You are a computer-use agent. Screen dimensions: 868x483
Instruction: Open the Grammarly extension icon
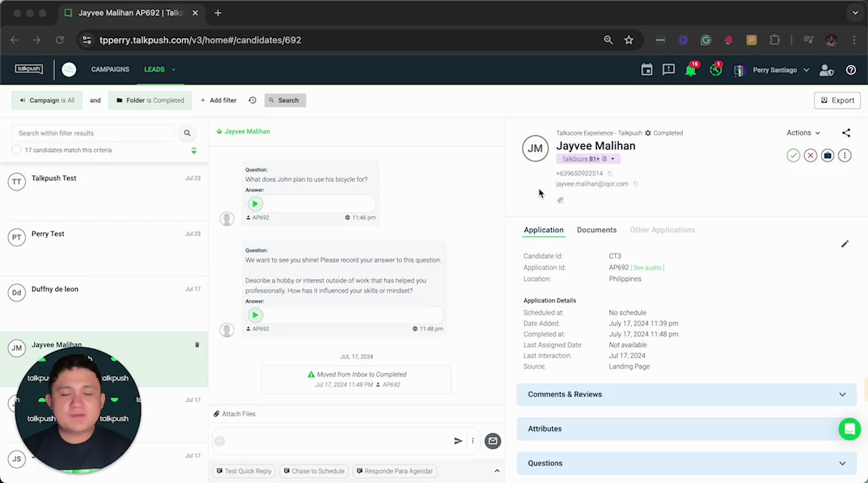[x=706, y=40]
